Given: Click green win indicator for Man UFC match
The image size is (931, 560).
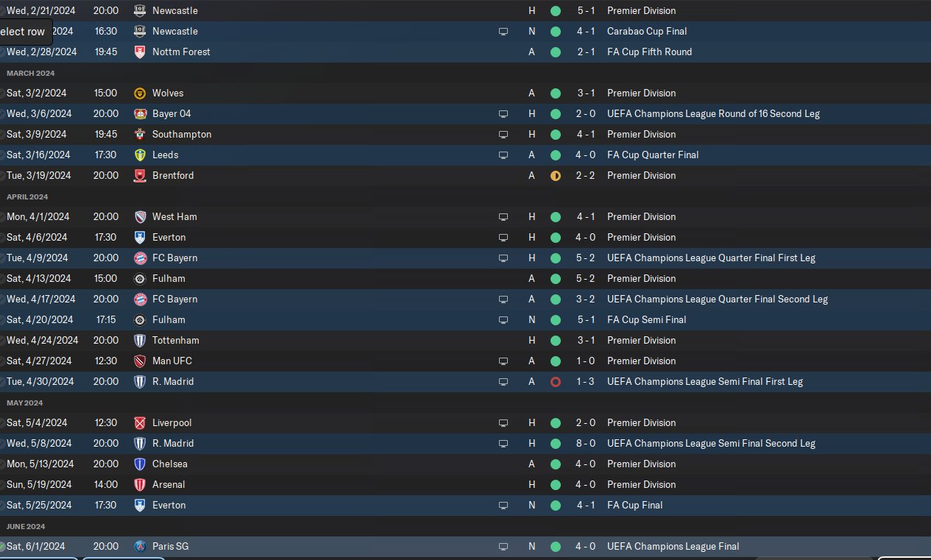Looking at the screenshot, I should pos(556,361).
